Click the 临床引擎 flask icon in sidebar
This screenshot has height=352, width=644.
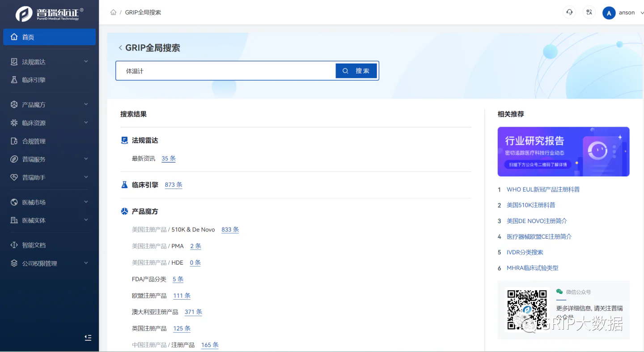(x=14, y=80)
